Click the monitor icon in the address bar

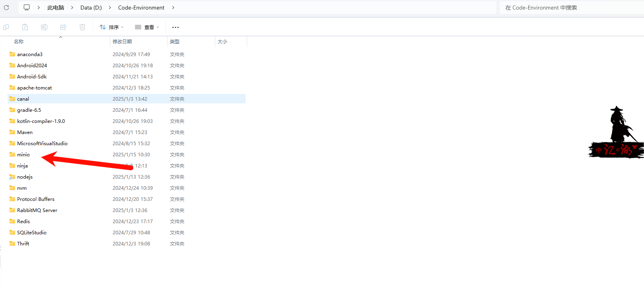[x=27, y=8]
